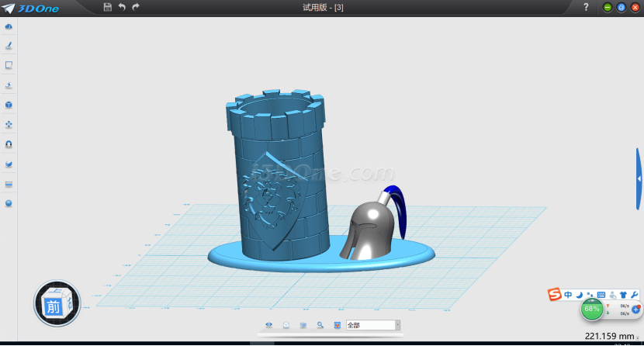
Task: Select the move arrows transform tool
Action: (x=9, y=124)
